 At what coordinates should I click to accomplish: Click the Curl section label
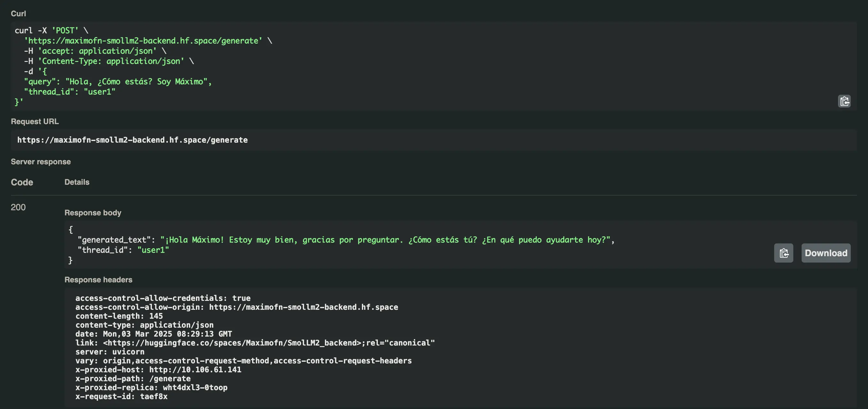18,13
